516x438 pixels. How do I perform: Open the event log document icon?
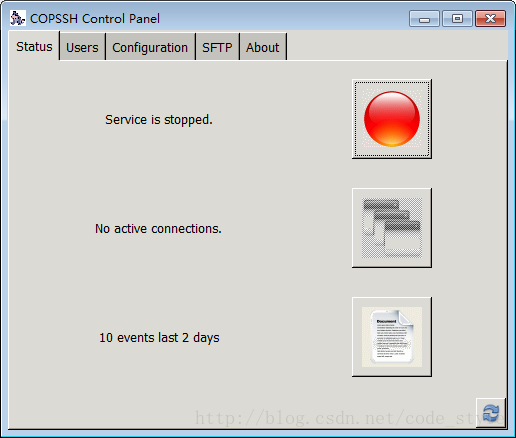tap(392, 337)
